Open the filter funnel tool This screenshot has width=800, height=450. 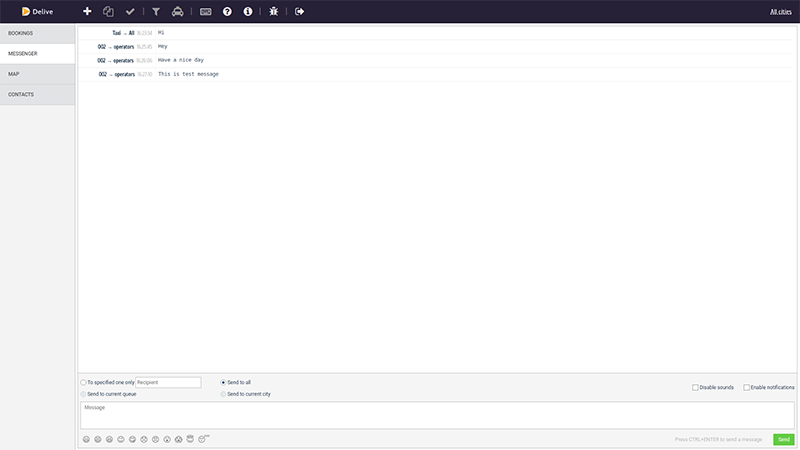click(x=156, y=11)
